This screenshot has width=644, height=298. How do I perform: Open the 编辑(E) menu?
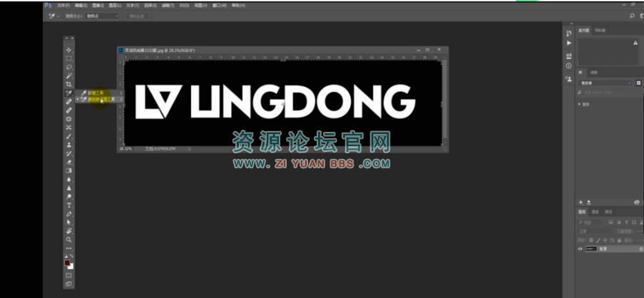[81, 5]
